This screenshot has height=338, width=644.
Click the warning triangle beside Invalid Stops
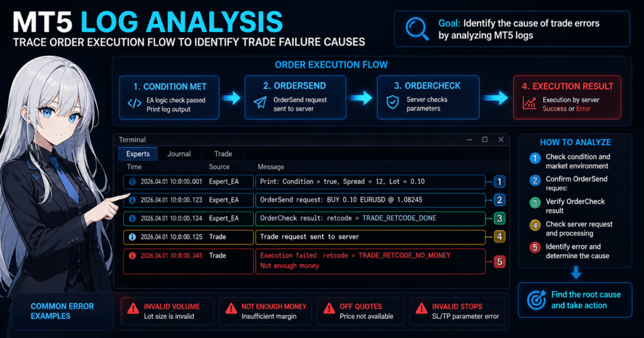click(x=421, y=308)
